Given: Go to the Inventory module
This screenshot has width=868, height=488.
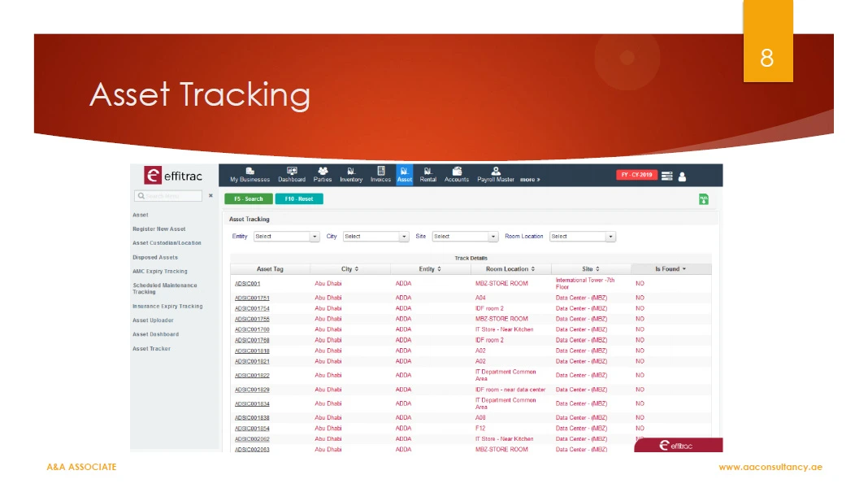Looking at the screenshot, I should pyautogui.click(x=351, y=175).
